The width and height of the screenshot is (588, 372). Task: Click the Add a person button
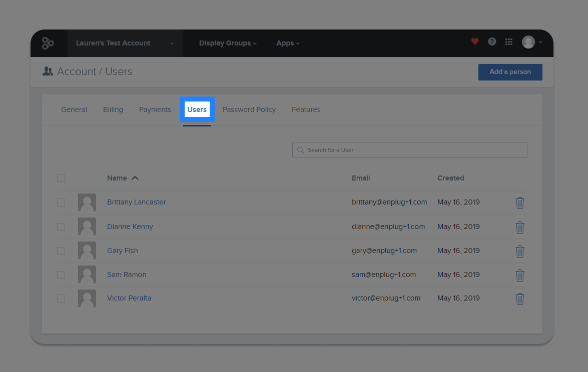pyautogui.click(x=510, y=72)
